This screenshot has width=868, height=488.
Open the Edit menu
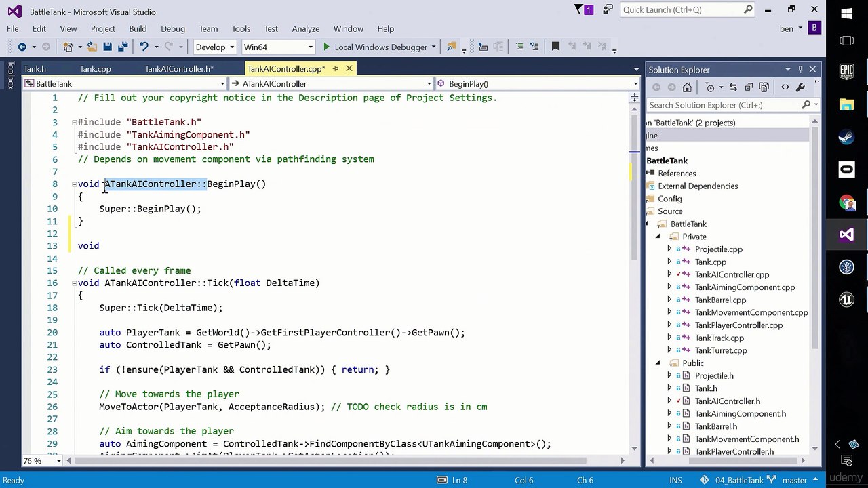coord(39,28)
